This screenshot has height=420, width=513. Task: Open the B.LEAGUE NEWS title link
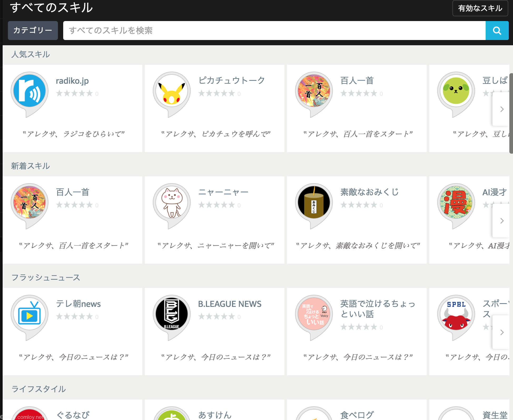click(x=230, y=304)
